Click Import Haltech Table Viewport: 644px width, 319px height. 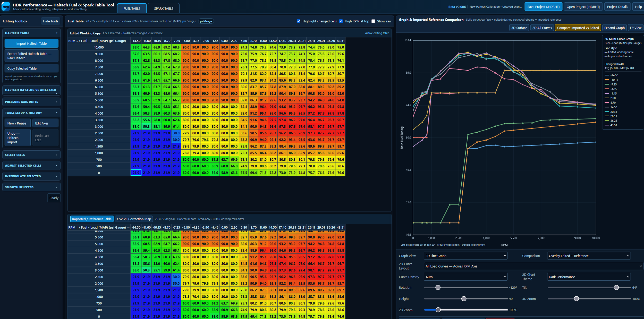click(x=31, y=44)
